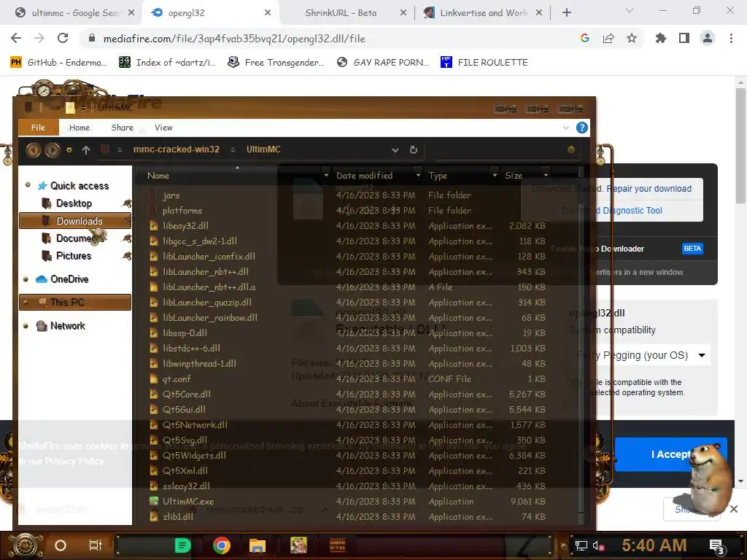Select the Qt5Core.dll file
This screenshot has width=747, height=560.
pyautogui.click(x=186, y=394)
